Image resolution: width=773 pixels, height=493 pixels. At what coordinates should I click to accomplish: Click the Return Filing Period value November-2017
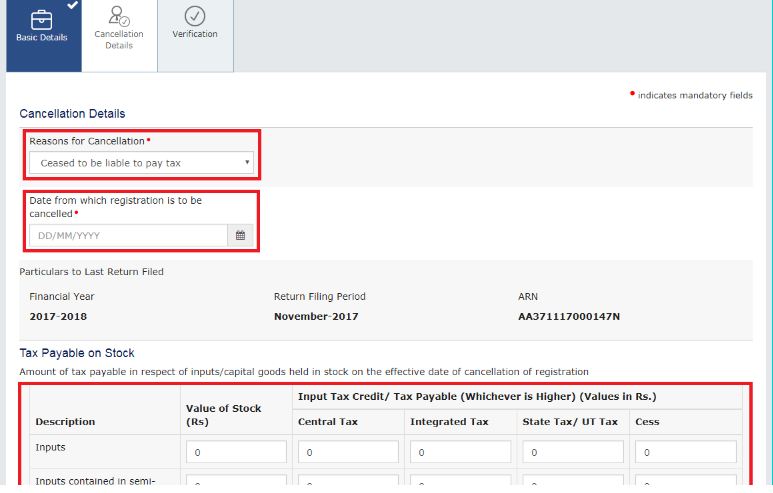(316, 317)
